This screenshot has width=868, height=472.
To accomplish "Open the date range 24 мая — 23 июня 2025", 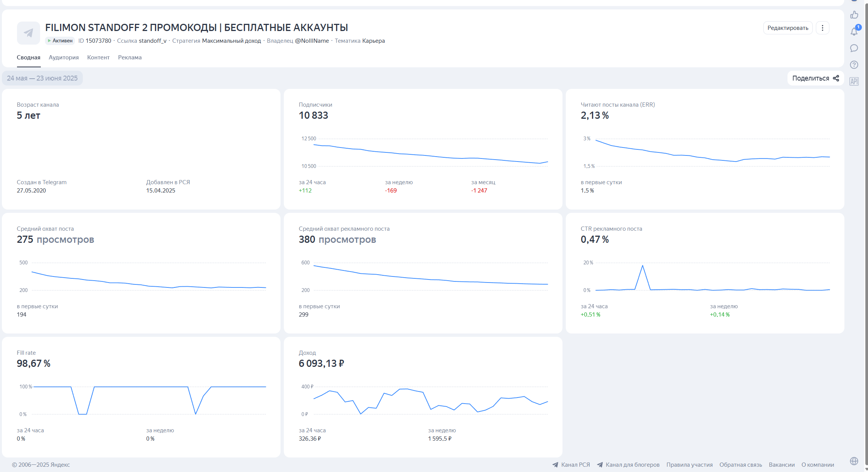I will [42, 78].
